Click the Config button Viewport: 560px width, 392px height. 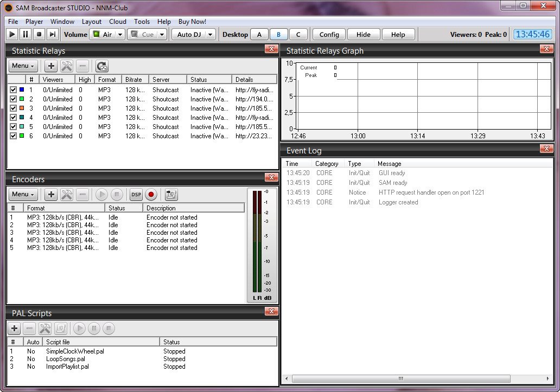(x=329, y=35)
